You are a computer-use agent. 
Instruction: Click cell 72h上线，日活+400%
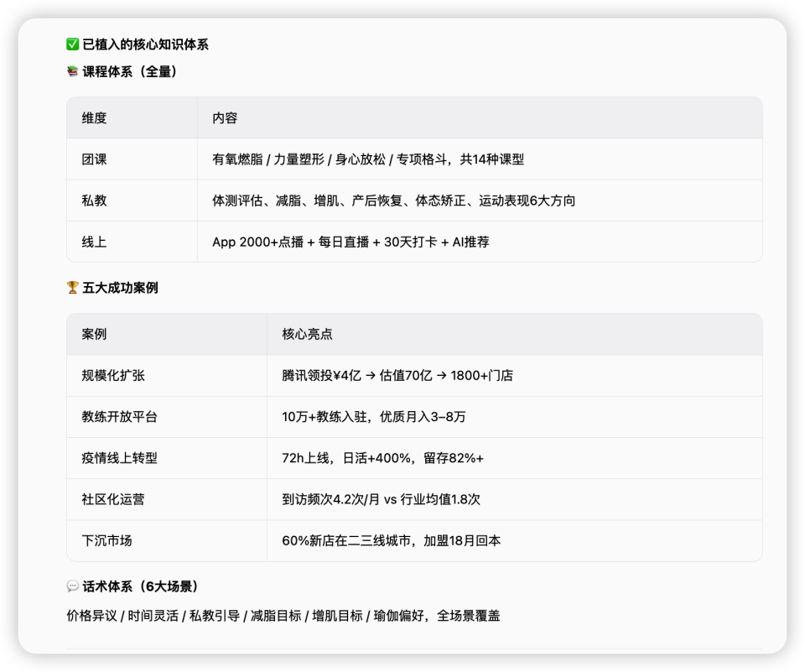click(514, 458)
